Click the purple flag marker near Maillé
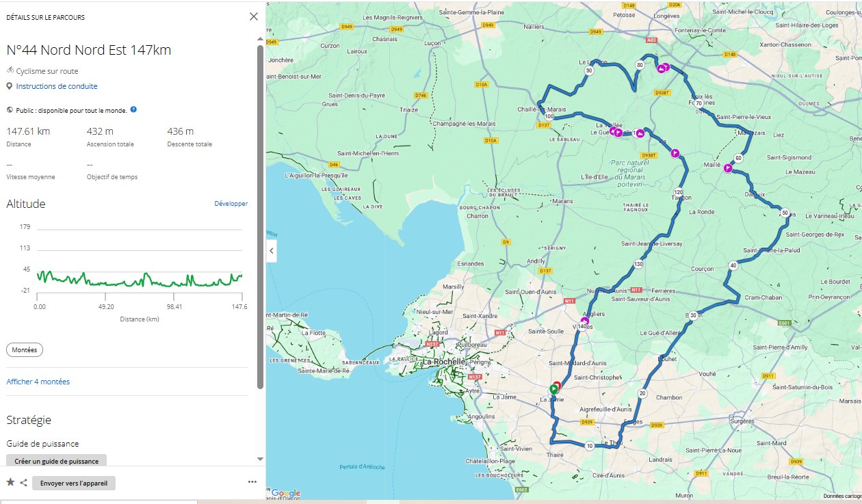Image resolution: width=862 pixels, height=504 pixels. pos(729,168)
